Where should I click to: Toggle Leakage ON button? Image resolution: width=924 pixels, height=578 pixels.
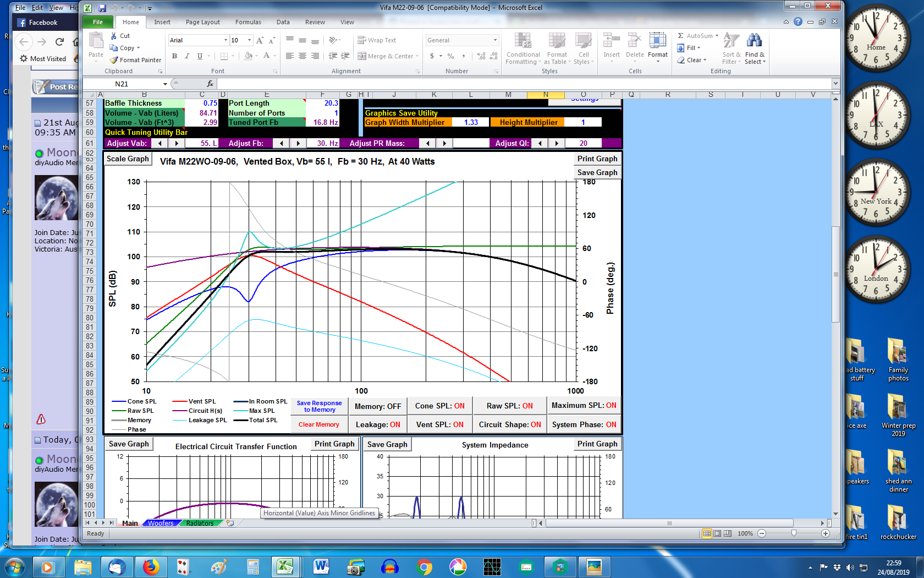click(378, 424)
